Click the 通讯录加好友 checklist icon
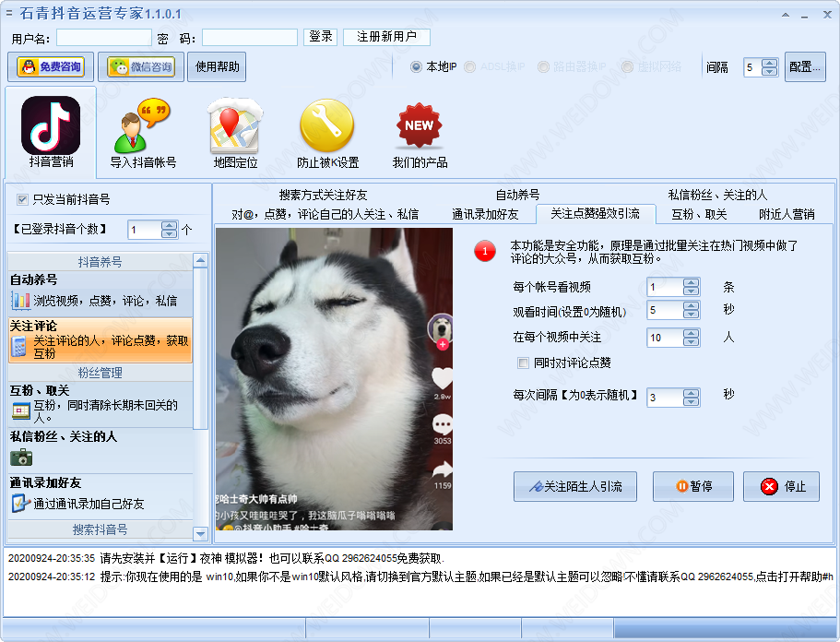Image resolution: width=840 pixels, height=642 pixels. 20,504
